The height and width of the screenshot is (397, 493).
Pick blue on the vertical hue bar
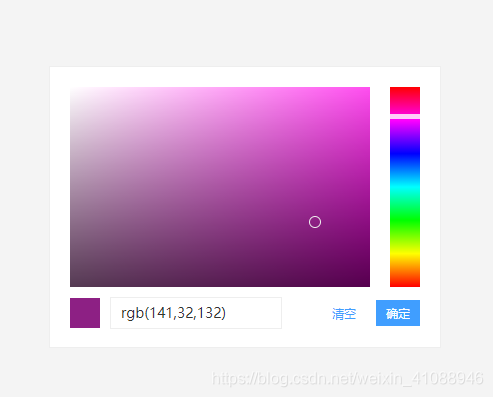click(x=405, y=153)
